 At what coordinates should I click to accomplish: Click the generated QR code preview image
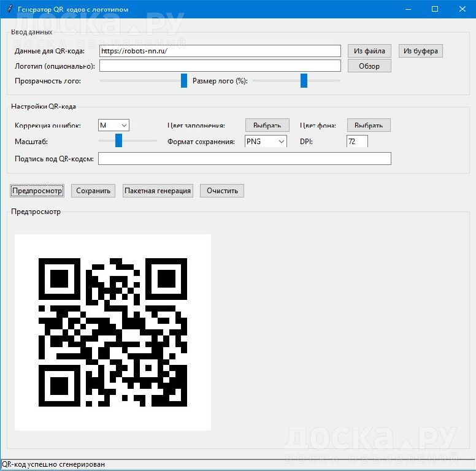113,332
